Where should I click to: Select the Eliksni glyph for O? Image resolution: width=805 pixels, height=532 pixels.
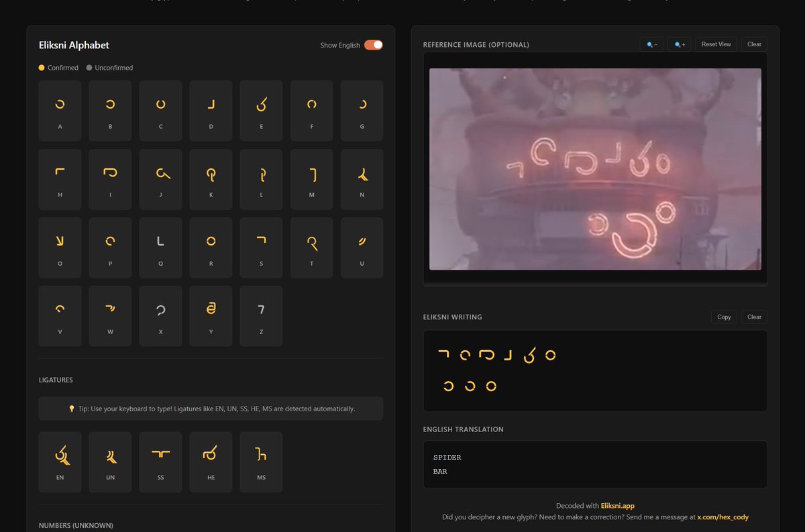[60, 248]
